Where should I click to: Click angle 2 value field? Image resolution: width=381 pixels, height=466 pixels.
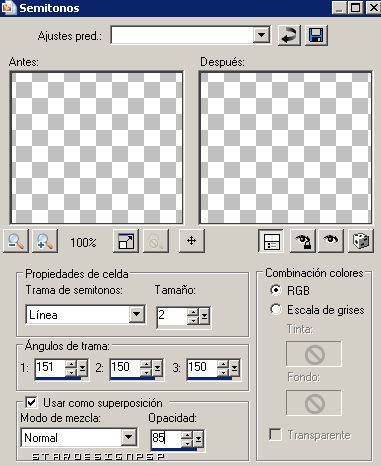(125, 367)
